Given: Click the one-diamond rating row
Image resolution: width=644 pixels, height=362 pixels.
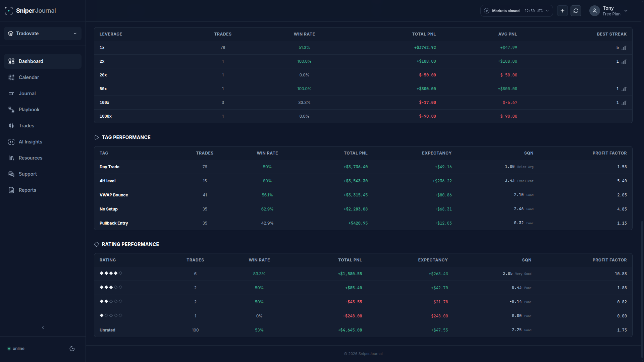Looking at the screenshot, I should click(363, 316).
